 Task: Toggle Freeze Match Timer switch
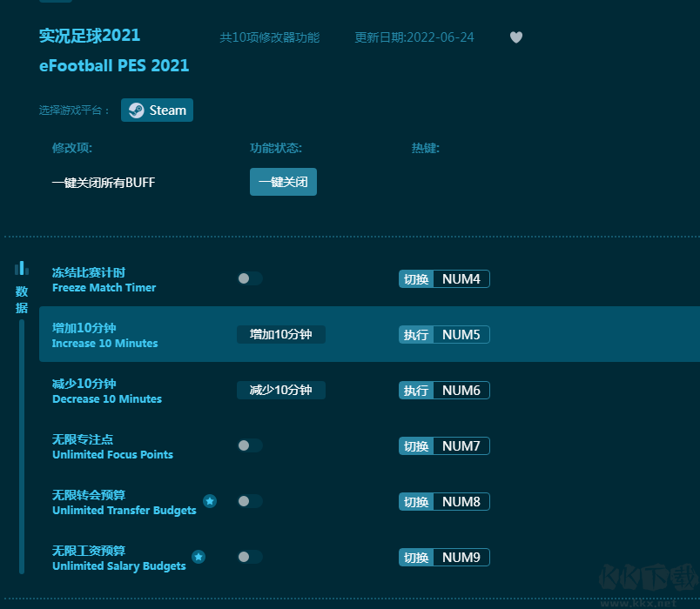[249, 278]
